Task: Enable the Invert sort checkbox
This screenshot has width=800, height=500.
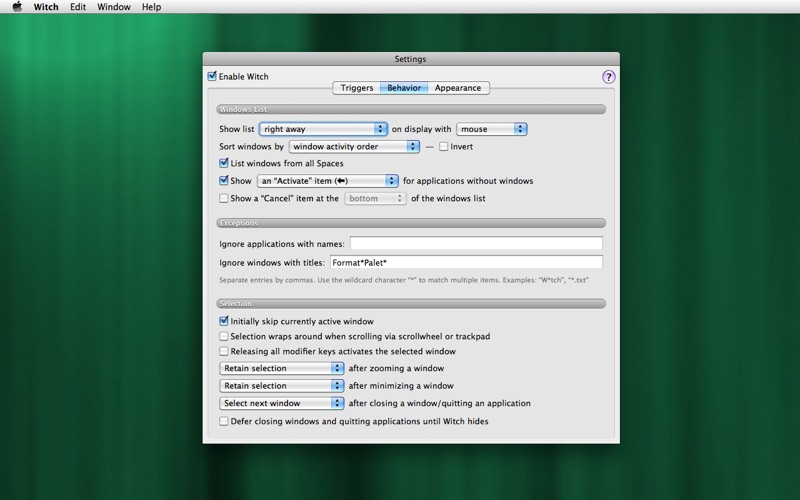Action: pyautogui.click(x=444, y=146)
